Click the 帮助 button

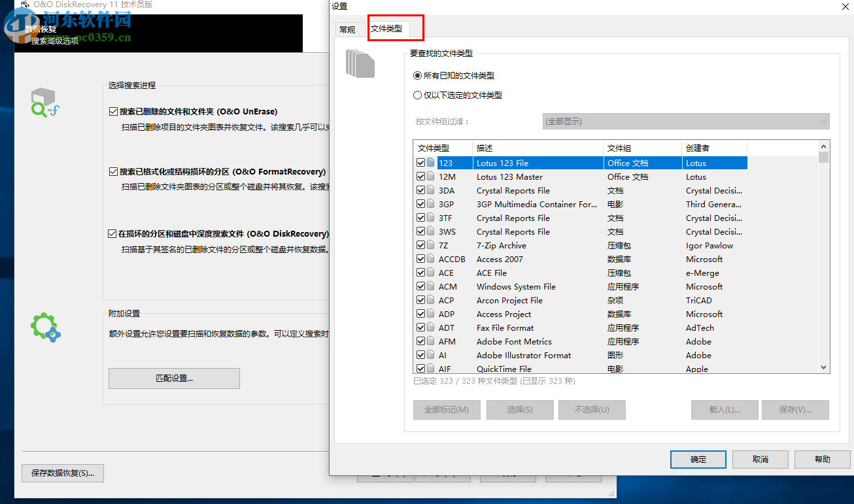point(823,459)
